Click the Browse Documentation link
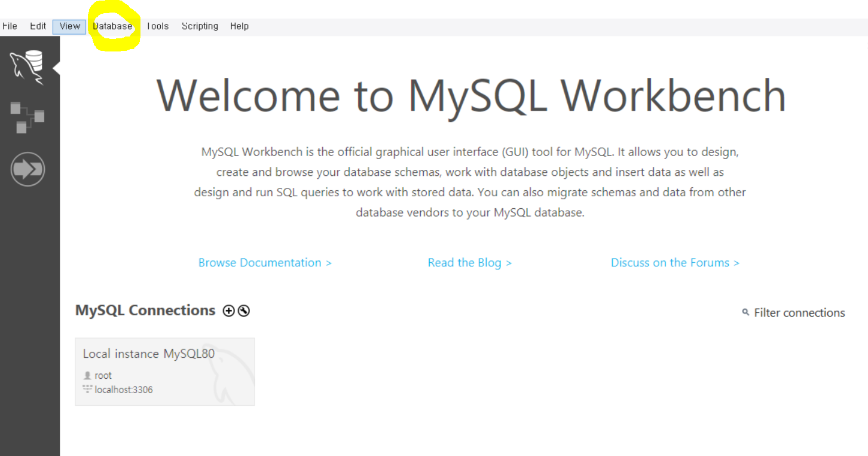The image size is (868, 456). (x=265, y=263)
